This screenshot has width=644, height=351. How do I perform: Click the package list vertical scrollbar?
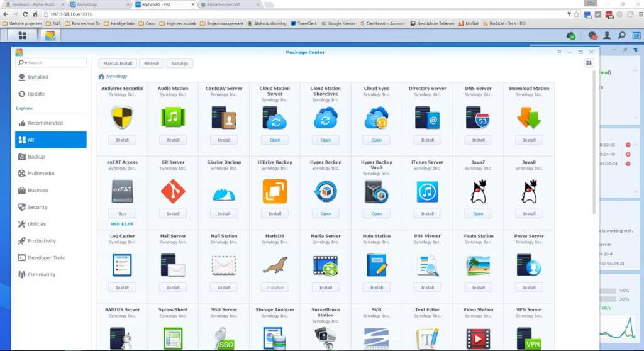click(594, 142)
